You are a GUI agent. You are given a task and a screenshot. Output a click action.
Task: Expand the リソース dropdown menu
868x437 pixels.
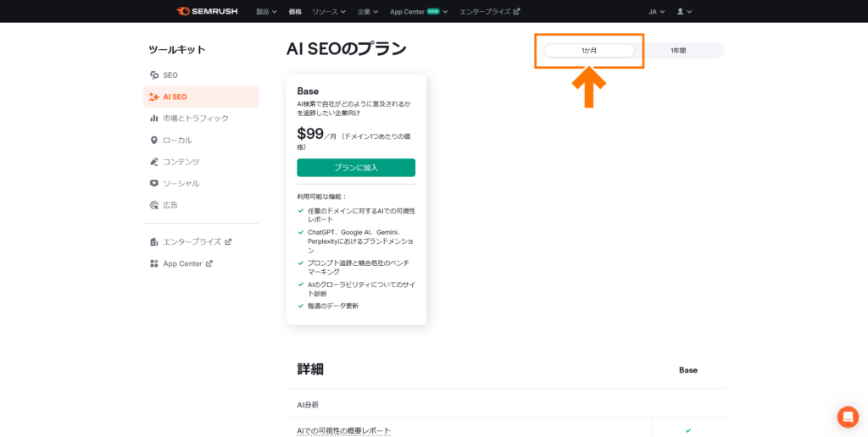pyautogui.click(x=329, y=12)
